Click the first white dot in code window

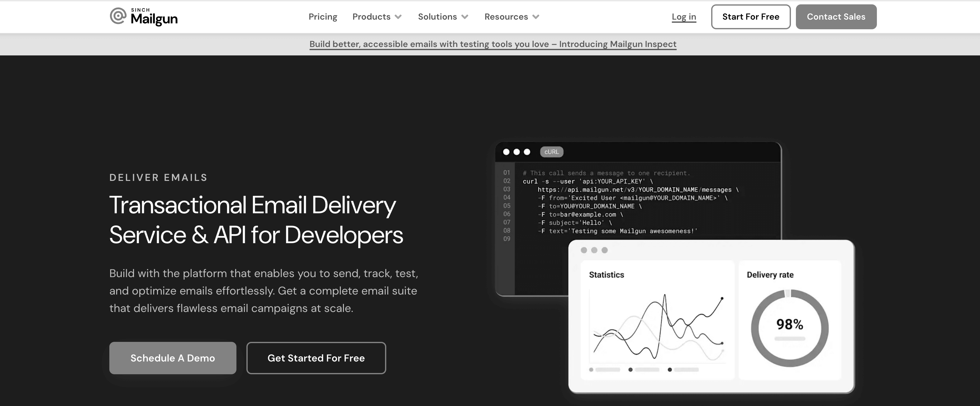tap(506, 152)
